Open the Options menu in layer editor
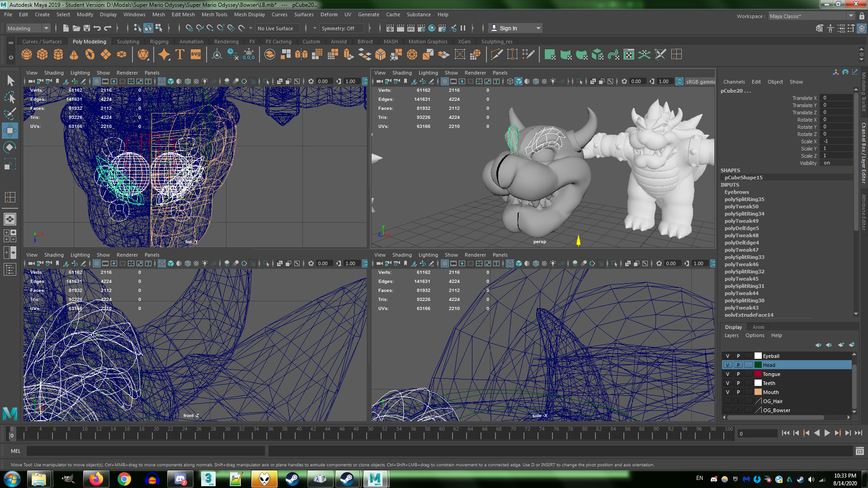Screen dimensions: 868x488 pos(755,335)
